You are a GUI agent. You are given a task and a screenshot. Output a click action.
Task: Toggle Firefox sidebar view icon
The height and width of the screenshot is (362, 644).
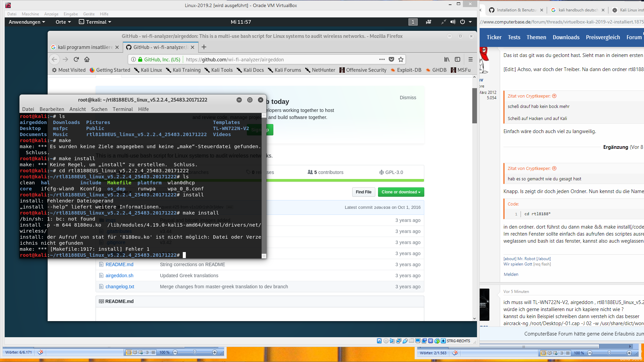[458, 59]
